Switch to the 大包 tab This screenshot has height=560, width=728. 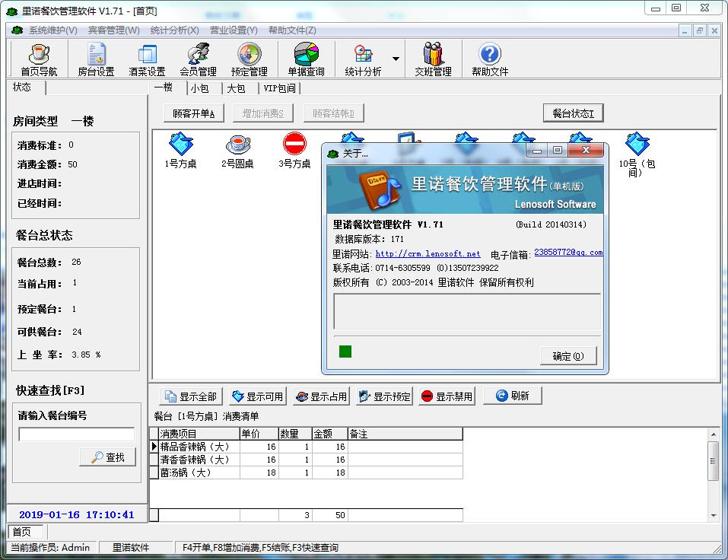point(236,88)
